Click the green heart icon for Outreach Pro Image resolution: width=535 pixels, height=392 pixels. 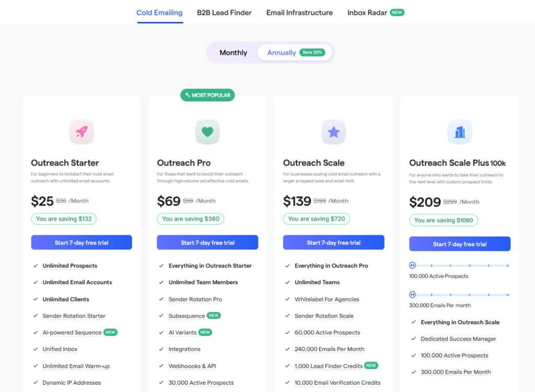coord(207,132)
